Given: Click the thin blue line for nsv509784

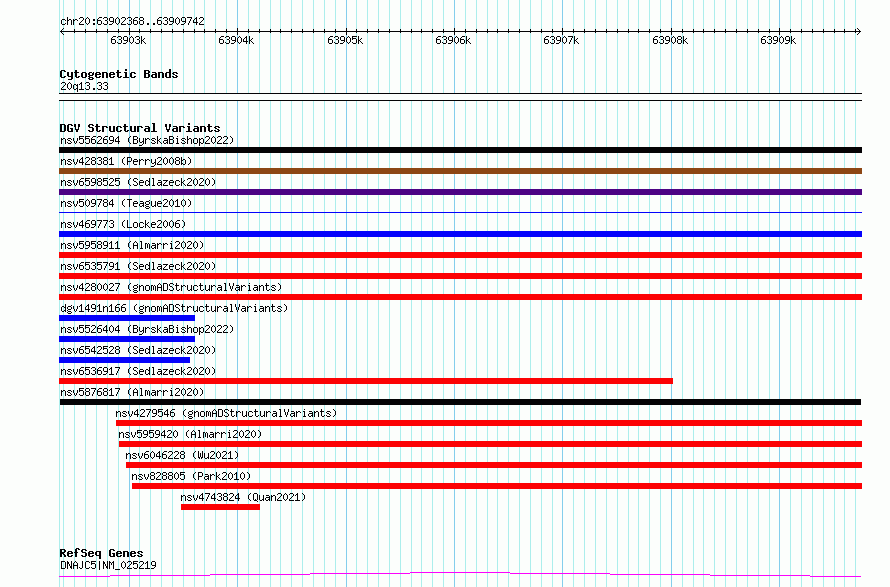Looking at the screenshot, I should (460, 213).
